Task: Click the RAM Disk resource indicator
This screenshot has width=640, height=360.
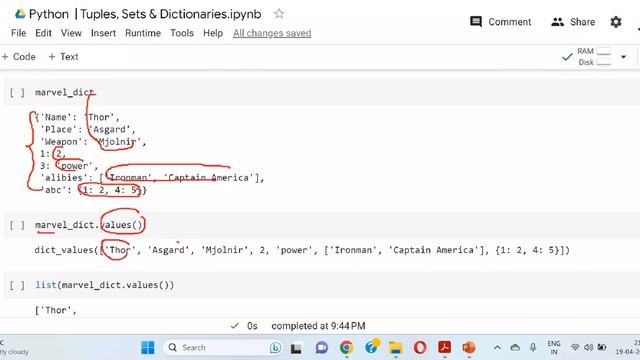Action: 593,57
